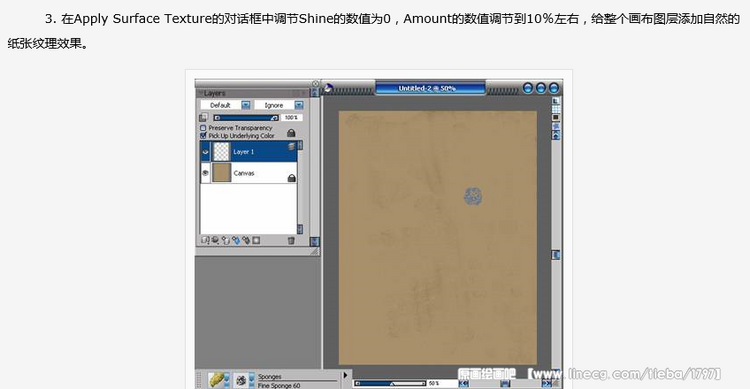The width and height of the screenshot is (750, 389).
Task: Open brush category dropdown arrow beside sponge
Action: point(227,380)
